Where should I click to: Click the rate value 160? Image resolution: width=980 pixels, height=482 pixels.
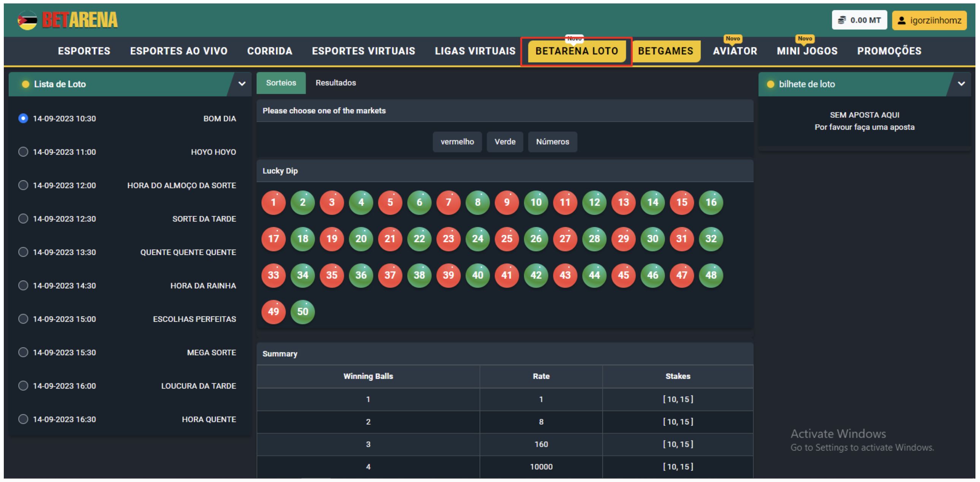coord(541,445)
